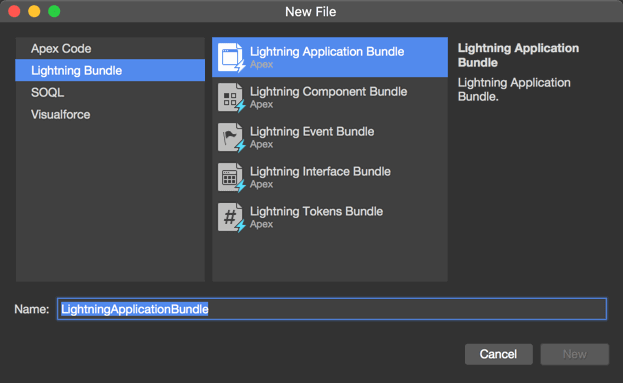Click the Lightning Interface Bundle table icon
Viewport: 623px width, 383px height.
tap(231, 178)
